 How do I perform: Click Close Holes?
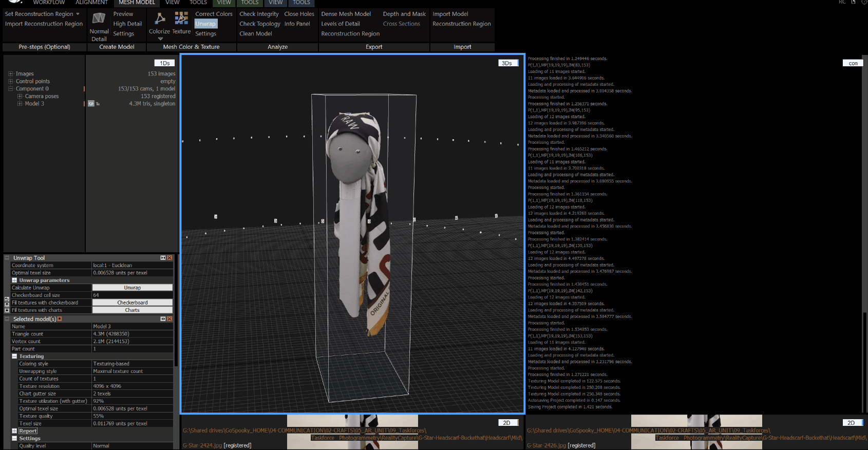click(299, 14)
